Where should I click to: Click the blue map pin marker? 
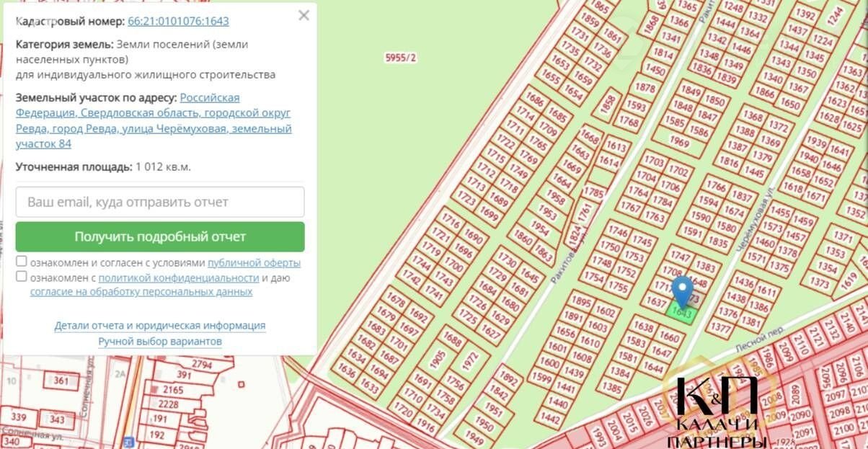(x=682, y=290)
